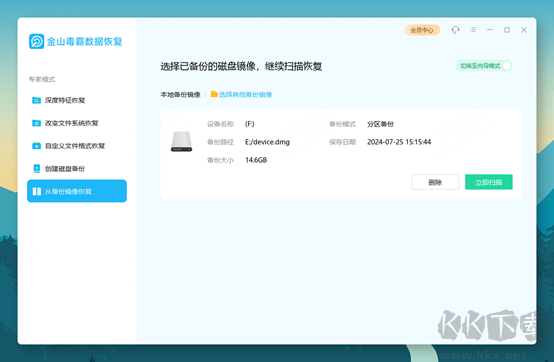Open 会员中心 member center
The width and height of the screenshot is (554, 362).
pyautogui.click(x=422, y=30)
